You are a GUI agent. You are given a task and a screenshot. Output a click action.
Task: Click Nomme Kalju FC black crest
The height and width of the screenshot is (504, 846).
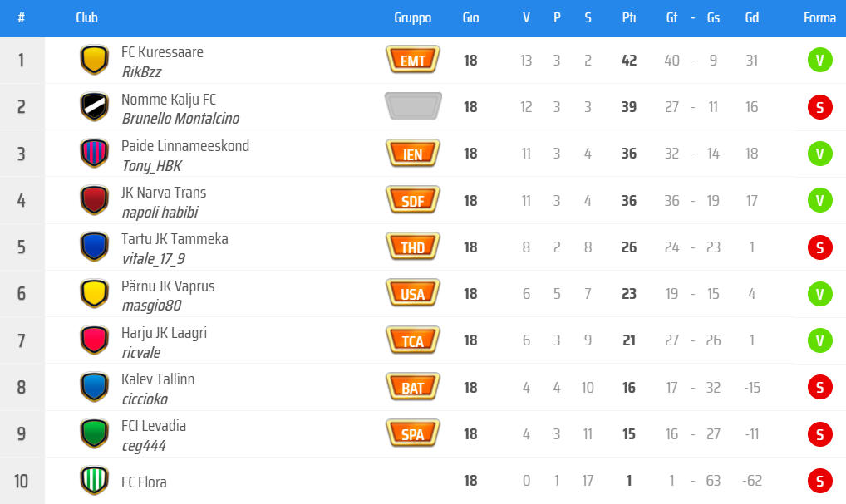(94, 106)
